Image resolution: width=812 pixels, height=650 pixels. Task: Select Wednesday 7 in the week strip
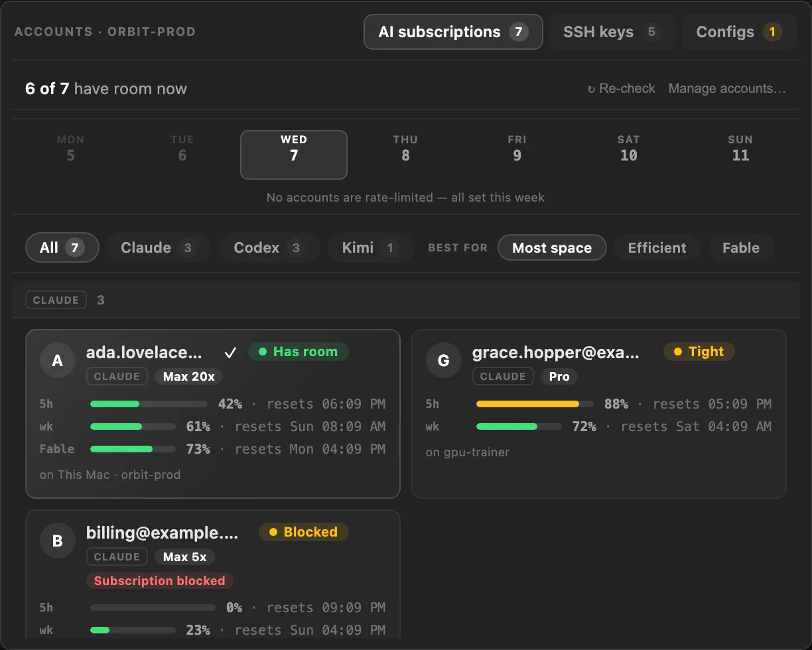tap(294, 155)
